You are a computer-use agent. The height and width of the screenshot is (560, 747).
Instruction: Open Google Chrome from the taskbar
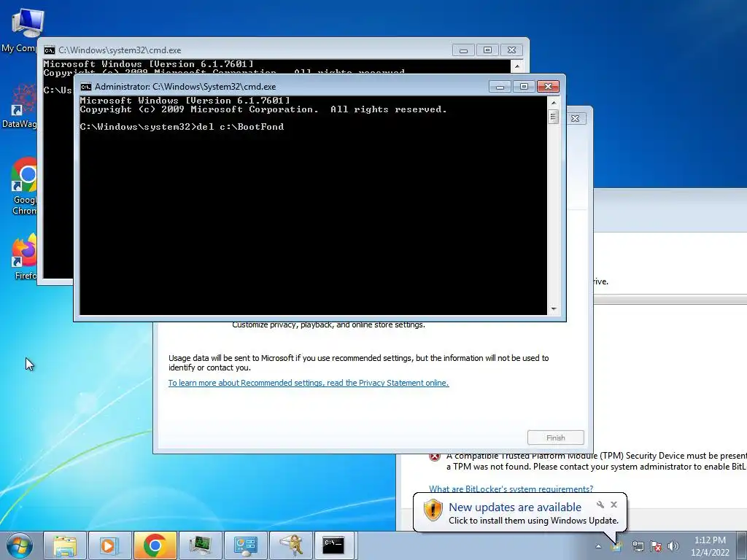coord(155,545)
